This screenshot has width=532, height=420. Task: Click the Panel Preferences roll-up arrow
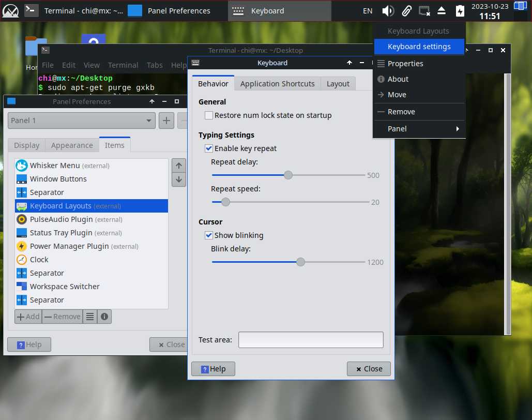click(152, 101)
